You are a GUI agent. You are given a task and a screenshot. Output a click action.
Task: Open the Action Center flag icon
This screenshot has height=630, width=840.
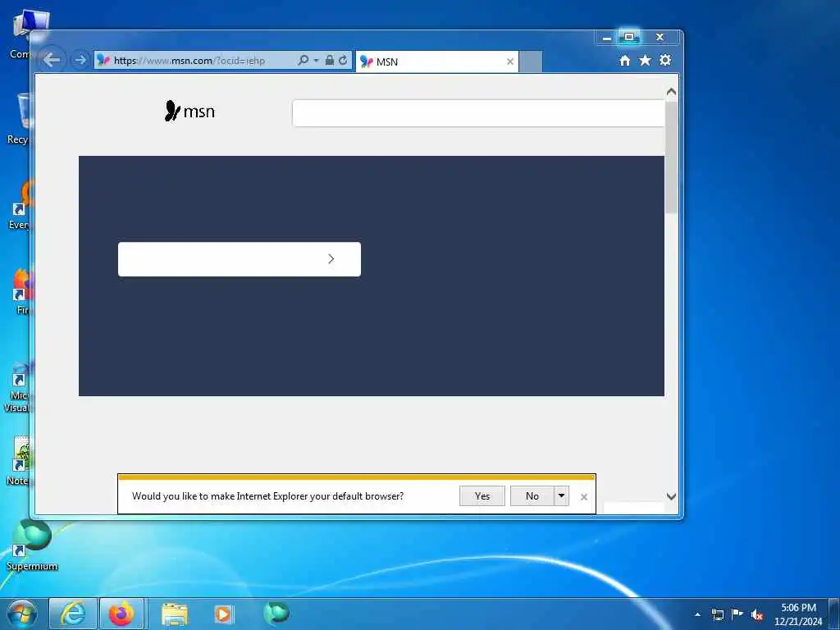tap(737, 614)
